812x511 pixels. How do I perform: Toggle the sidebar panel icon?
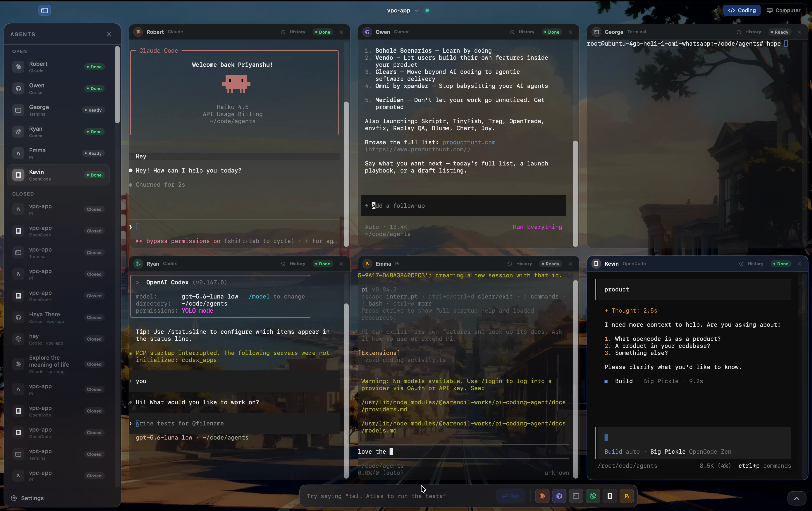[x=44, y=10]
